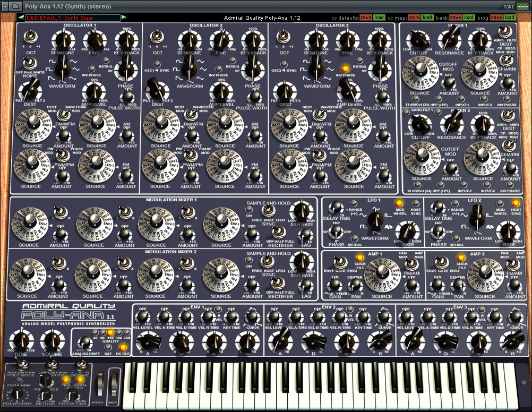The image size is (532, 412).
Task: Enable OSC1 SYNC on Oscillator 2
Action: (x=157, y=64)
